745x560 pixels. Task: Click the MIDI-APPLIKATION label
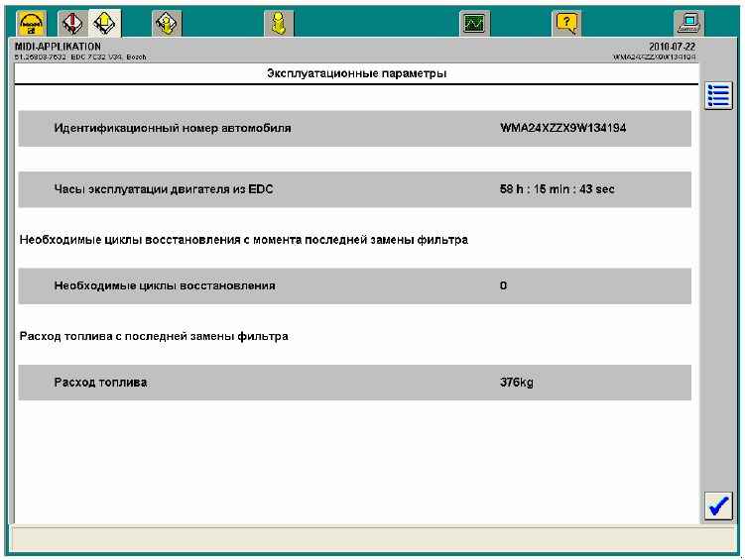[x=58, y=47]
